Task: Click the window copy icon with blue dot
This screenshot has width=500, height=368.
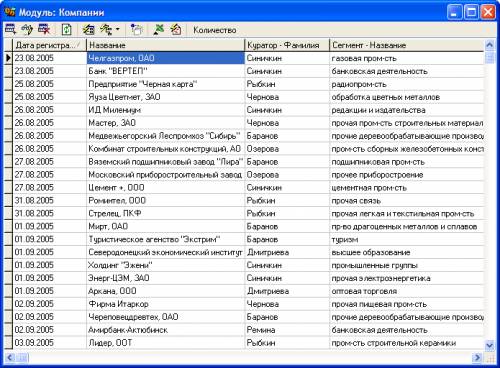Action: [137, 30]
